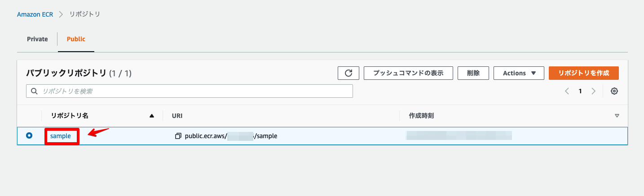Click the プッシュコマンドの表示 button
Image resolution: width=644 pixels, height=196 pixels.
(x=408, y=73)
